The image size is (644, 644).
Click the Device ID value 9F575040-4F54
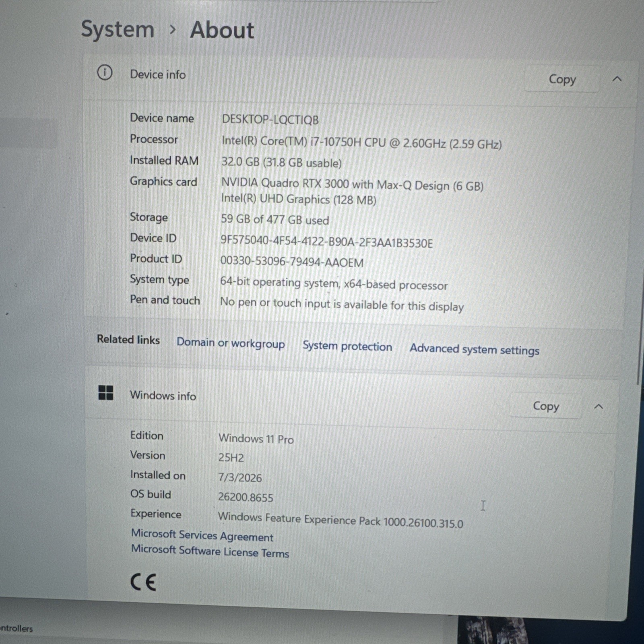coord(326,242)
